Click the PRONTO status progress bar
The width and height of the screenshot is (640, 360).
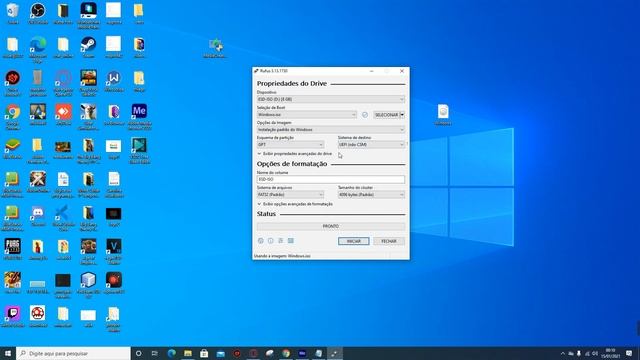click(331, 226)
